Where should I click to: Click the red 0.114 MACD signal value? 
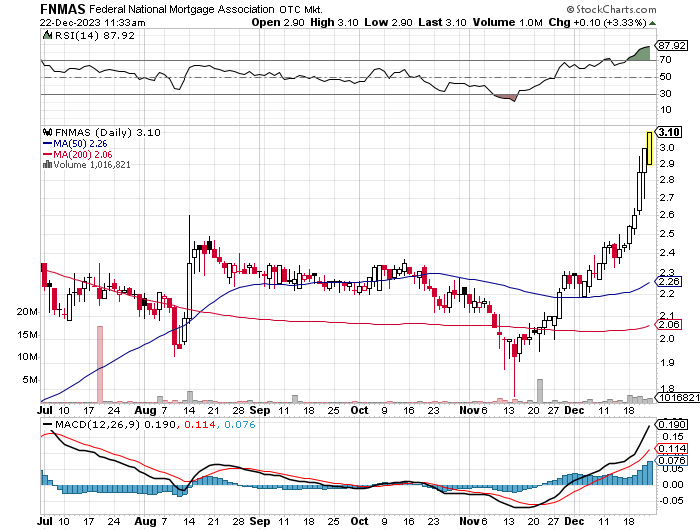pyautogui.click(x=200, y=424)
